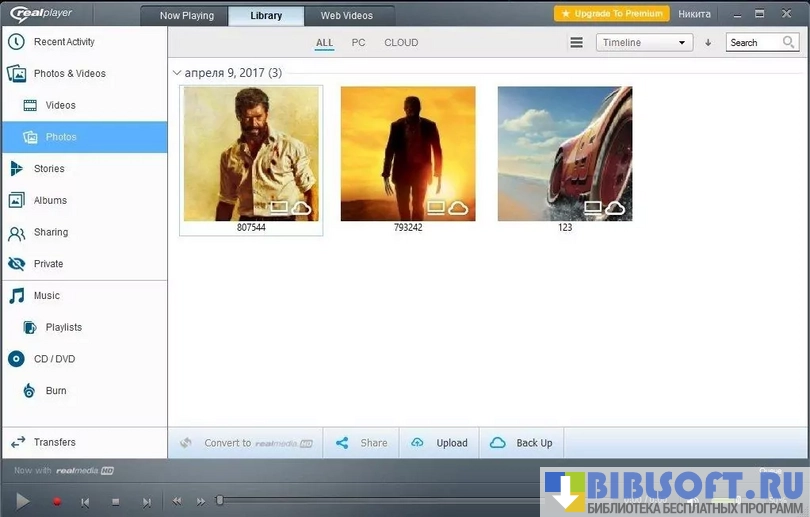The height and width of the screenshot is (517, 810).
Task: Collapse the April 9, 2017 group
Action: [177, 73]
